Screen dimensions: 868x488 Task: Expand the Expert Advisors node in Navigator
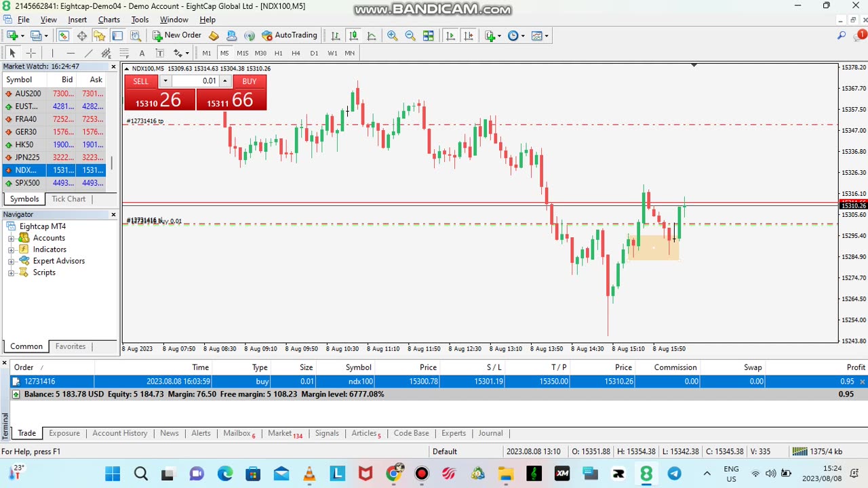click(11, 261)
